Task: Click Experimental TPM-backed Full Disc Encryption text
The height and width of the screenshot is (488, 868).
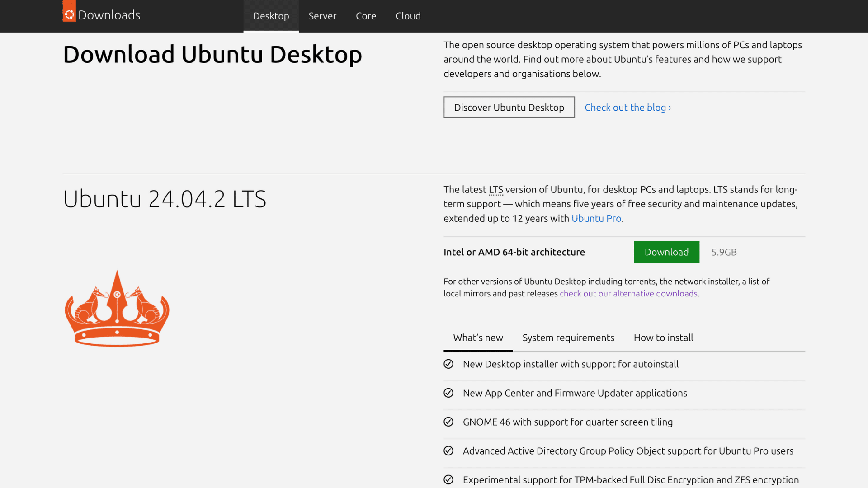Action: pyautogui.click(x=631, y=480)
